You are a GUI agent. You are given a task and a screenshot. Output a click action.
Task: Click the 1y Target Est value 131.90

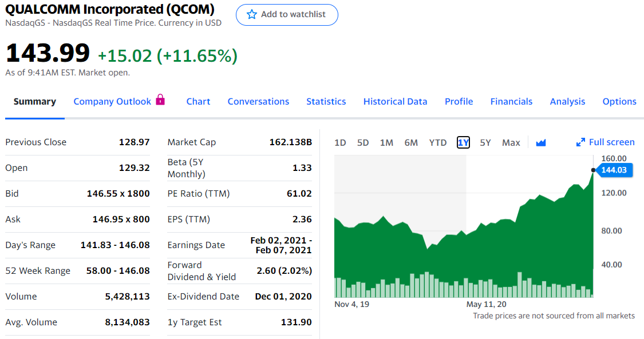coord(297,322)
